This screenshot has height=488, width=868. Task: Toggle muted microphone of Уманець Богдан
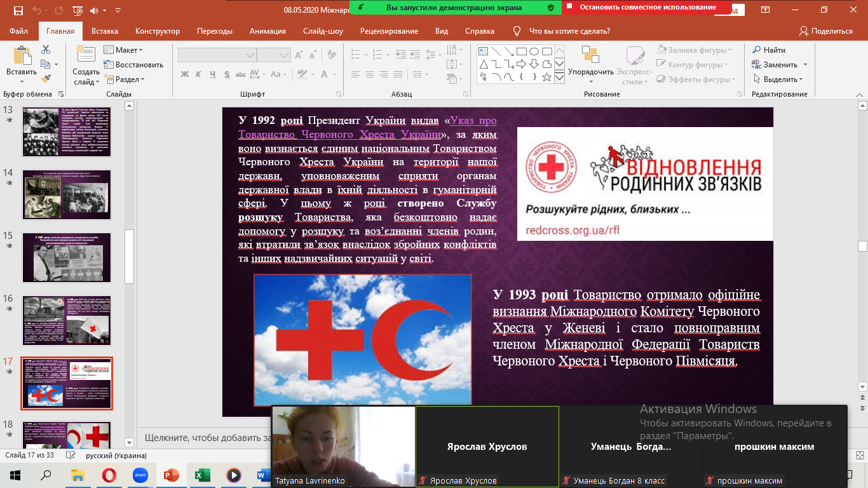click(x=567, y=480)
